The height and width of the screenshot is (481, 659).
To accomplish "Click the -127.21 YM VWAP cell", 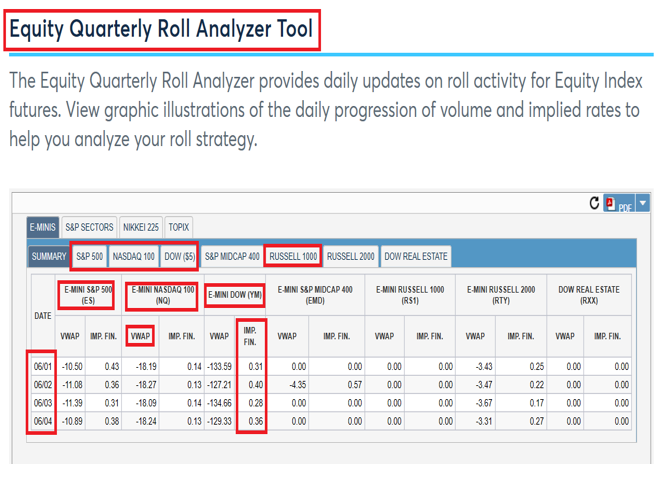I will (219, 385).
